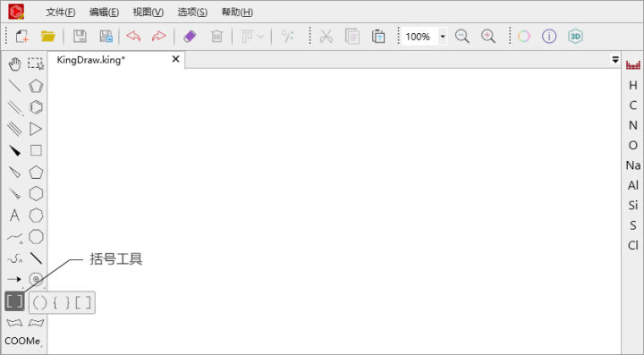The height and width of the screenshot is (355, 644).
Task: Choose the benzene ring tool
Action: coord(36,107)
